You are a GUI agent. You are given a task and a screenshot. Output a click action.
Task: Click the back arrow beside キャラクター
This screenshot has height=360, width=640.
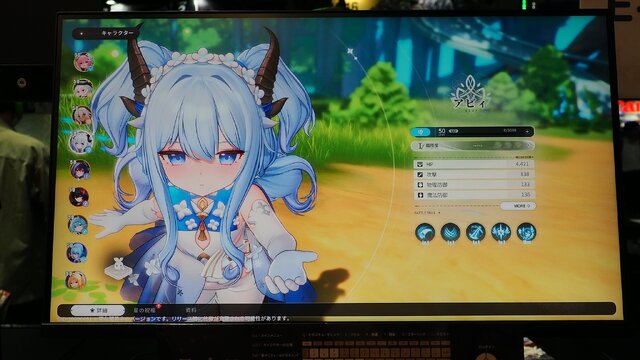[82, 33]
